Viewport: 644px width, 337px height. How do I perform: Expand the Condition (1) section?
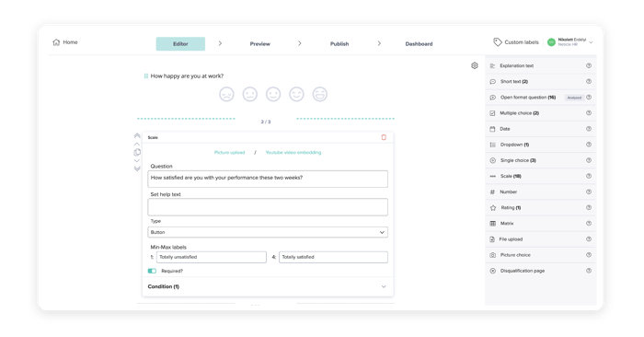tap(268, 286)
